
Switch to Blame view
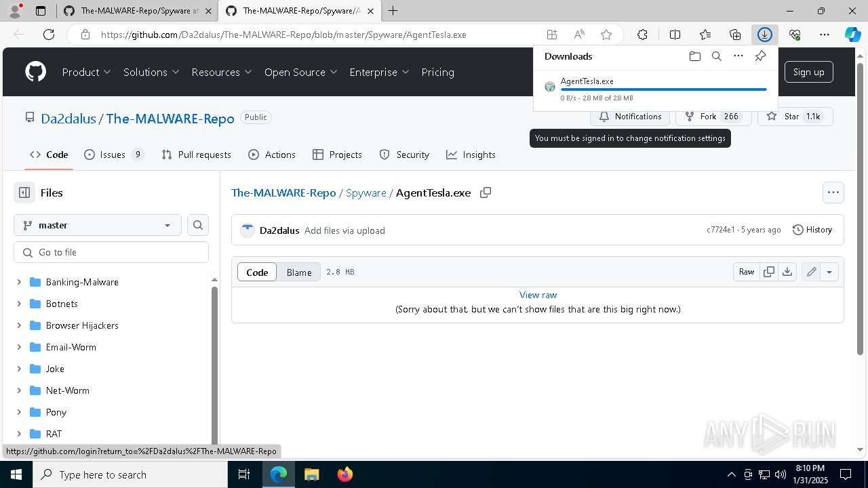pos(299,272)
